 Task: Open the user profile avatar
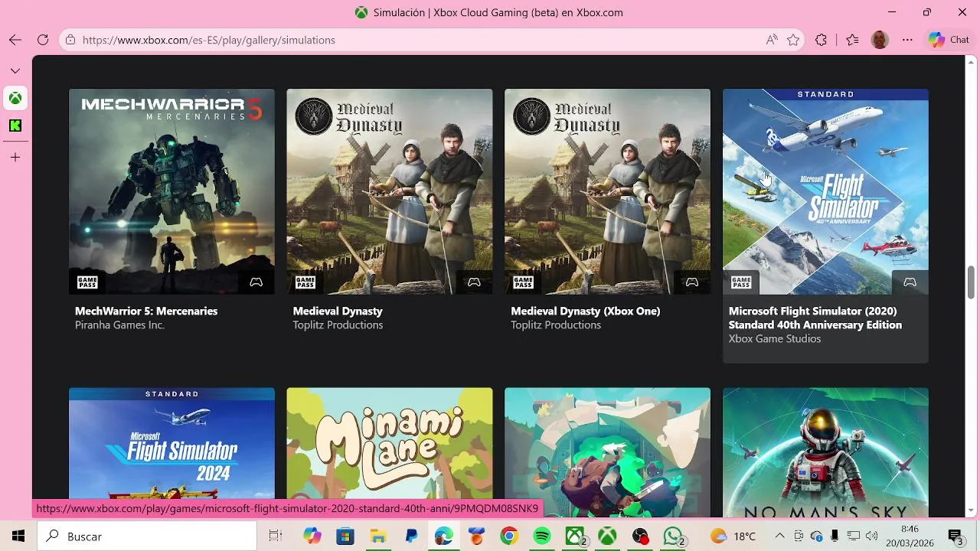tap(880, 40)
